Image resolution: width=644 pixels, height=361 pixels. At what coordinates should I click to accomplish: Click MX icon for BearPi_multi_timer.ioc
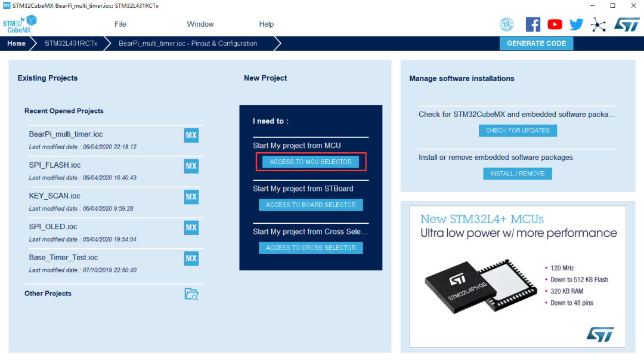[x=191, y=135]
